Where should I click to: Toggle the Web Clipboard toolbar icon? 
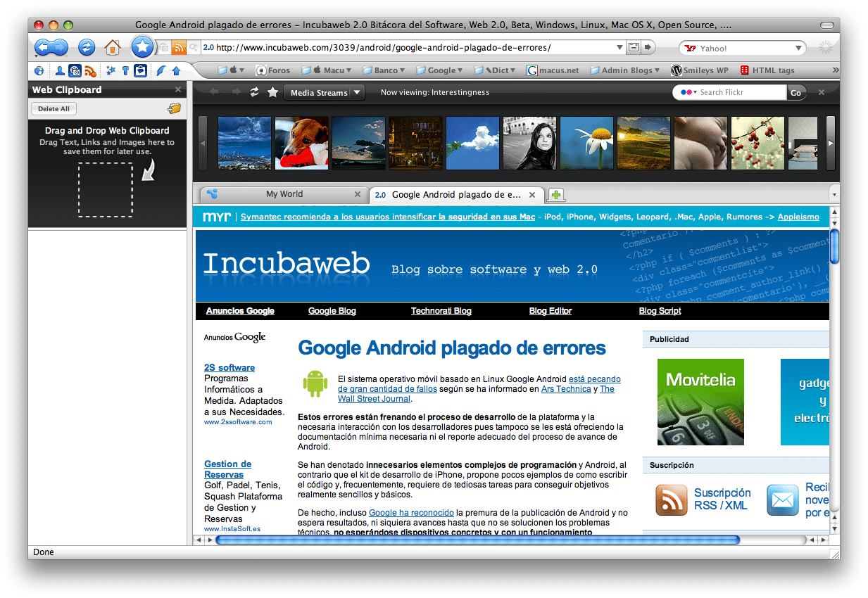pos(141,70)
